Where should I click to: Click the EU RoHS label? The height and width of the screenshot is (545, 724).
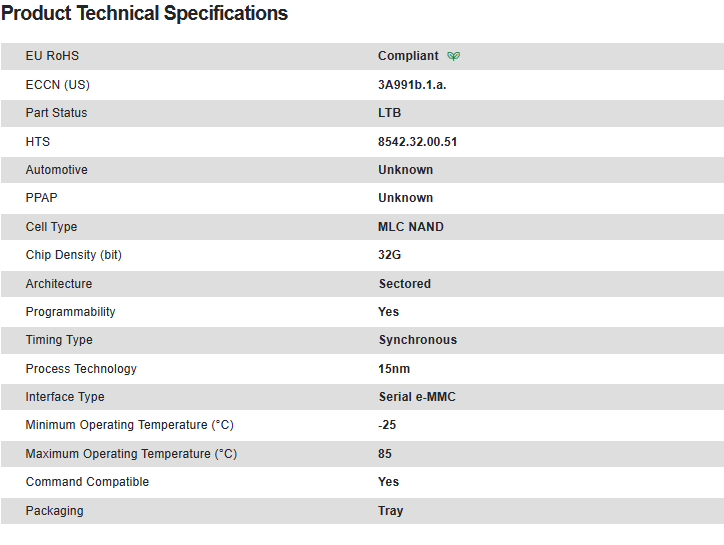[52, 56]
